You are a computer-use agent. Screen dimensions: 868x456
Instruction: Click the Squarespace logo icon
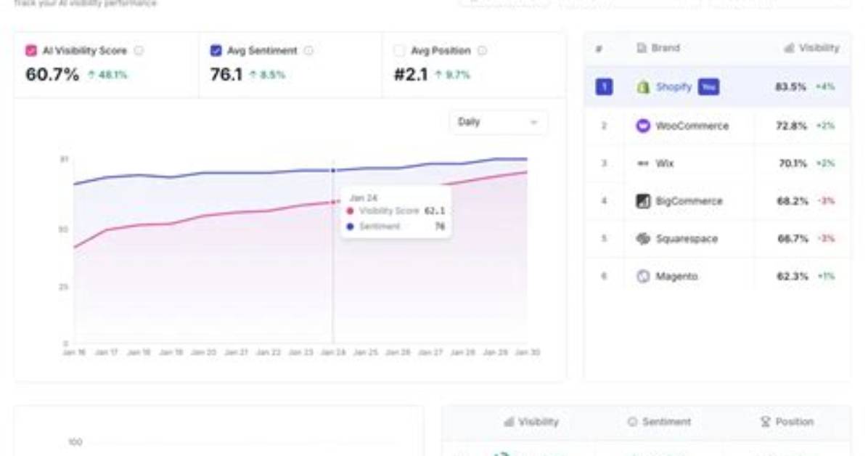pos(643,238)
